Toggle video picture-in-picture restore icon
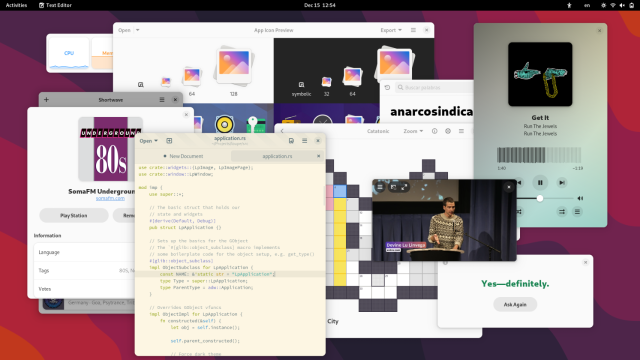Screen dimensions: 640x360 [x=393, y=187]
